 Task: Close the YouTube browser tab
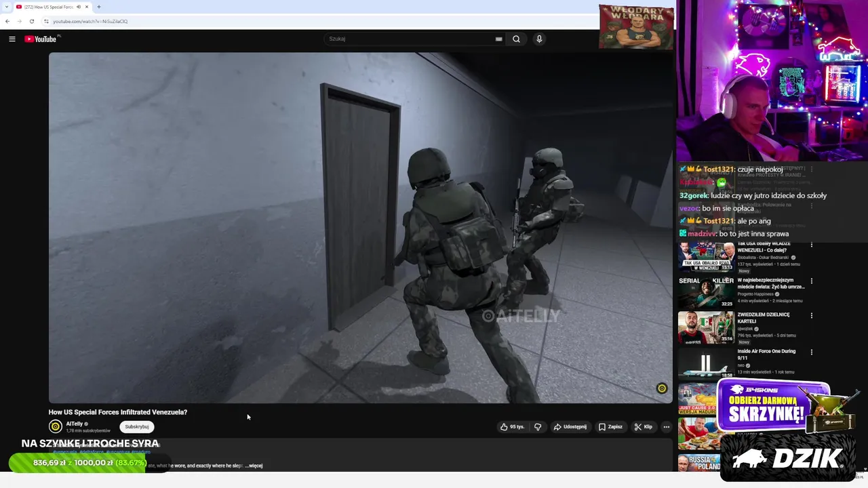(x=87, y=7)
